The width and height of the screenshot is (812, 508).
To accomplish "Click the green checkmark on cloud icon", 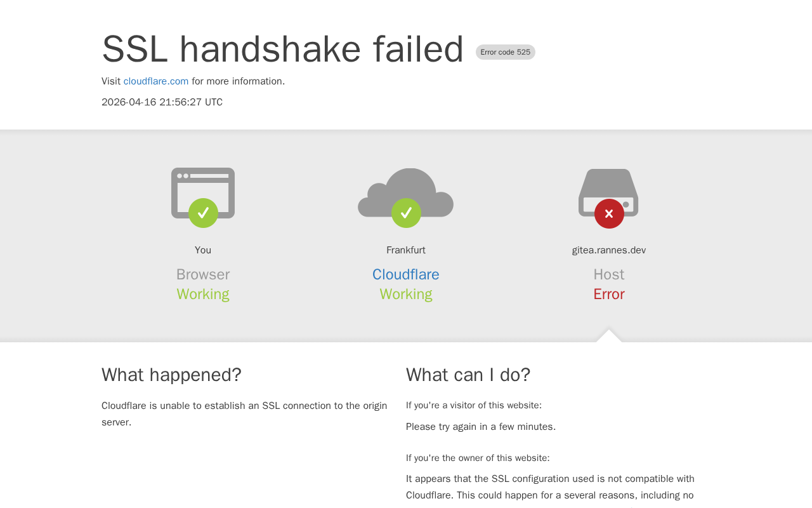I will [406, 213].
